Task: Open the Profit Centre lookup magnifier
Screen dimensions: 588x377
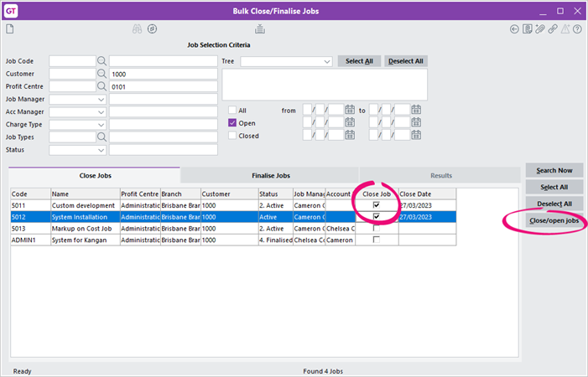Action: point(102,86)
